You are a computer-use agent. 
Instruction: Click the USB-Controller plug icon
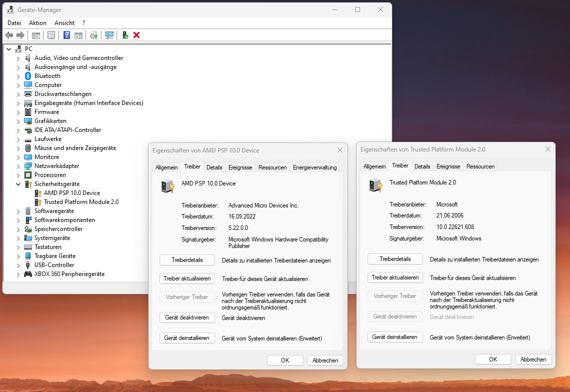point(28,265)
